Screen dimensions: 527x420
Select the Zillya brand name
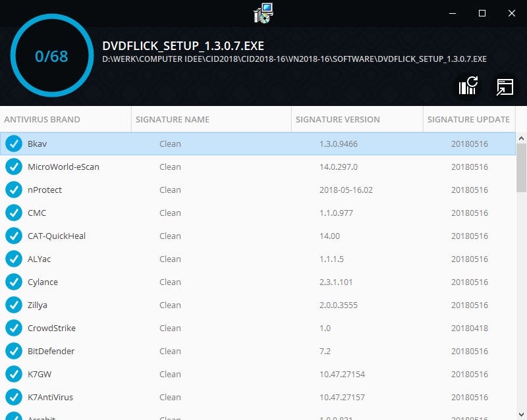coord(38,305)
